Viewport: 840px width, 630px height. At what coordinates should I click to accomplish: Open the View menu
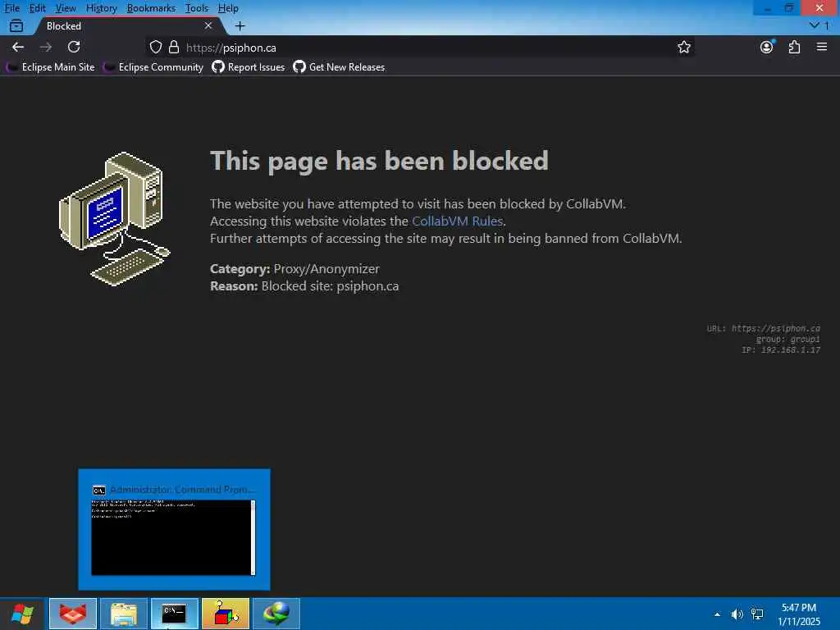66,8
